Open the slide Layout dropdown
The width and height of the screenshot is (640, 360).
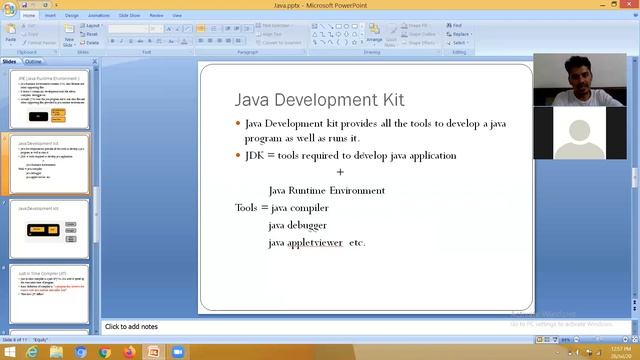[91, 26]
